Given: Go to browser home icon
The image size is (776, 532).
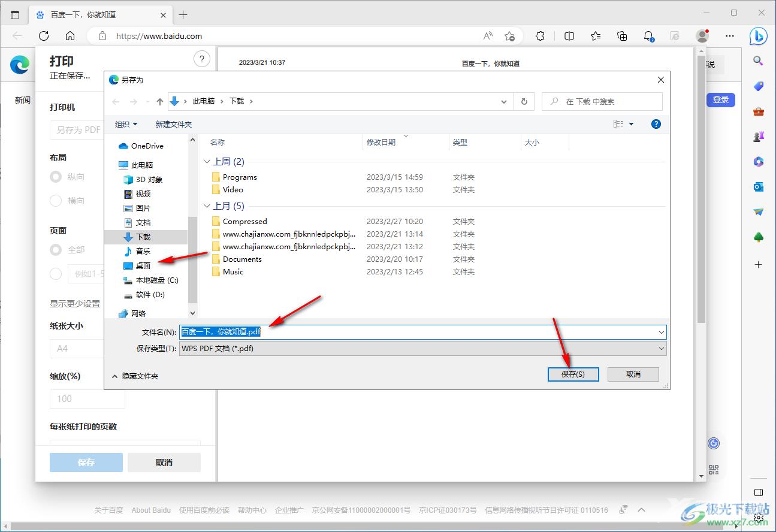Looking at the screenshot, I should click(70, 36).
